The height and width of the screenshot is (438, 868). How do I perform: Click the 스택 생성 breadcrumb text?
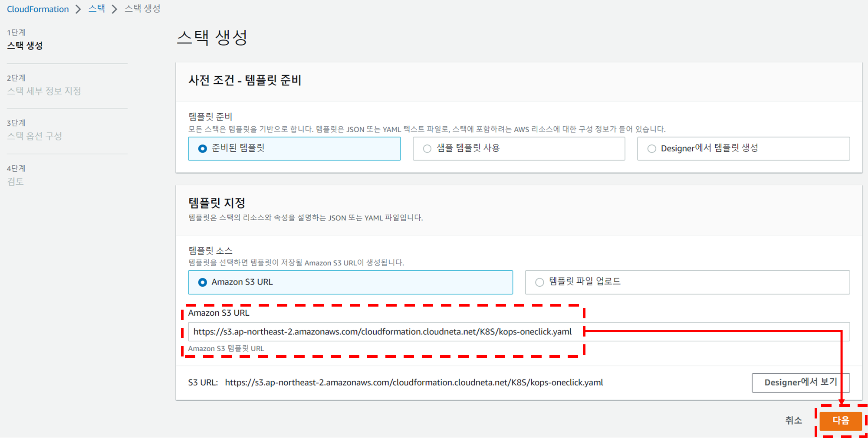click(x=142, y=9)
